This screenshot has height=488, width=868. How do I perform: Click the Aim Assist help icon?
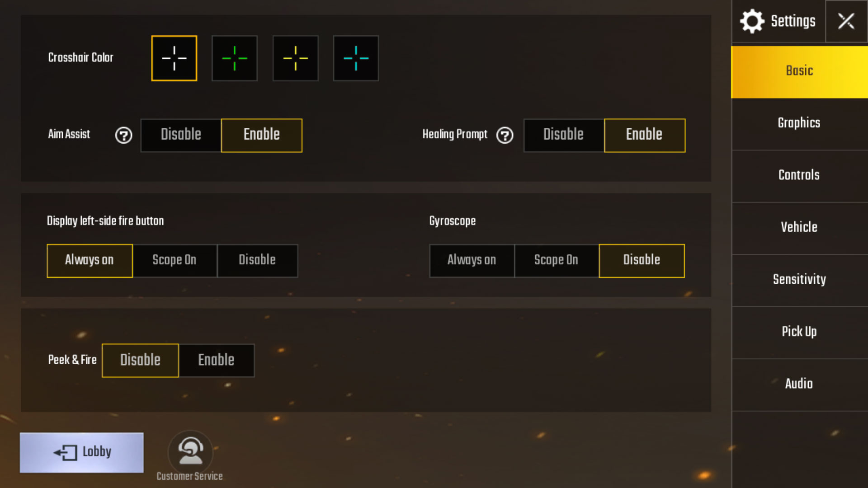click(123, 135)
